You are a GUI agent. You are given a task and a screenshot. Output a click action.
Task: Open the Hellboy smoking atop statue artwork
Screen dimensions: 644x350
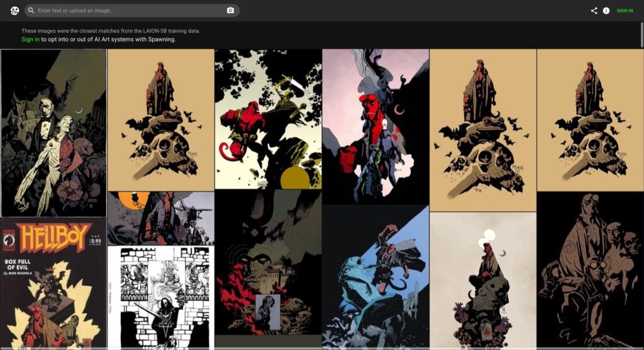483,281
